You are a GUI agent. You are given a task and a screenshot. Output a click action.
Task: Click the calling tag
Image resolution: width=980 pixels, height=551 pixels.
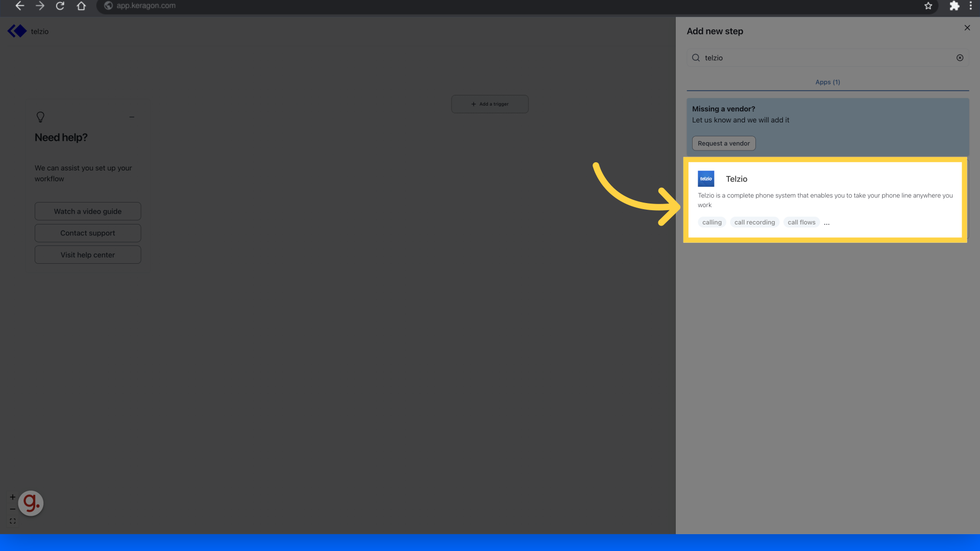point(712,222)
